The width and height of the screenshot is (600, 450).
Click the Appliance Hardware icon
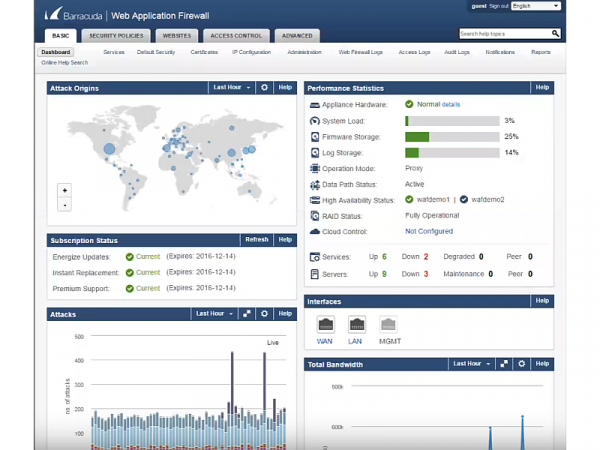315,105
